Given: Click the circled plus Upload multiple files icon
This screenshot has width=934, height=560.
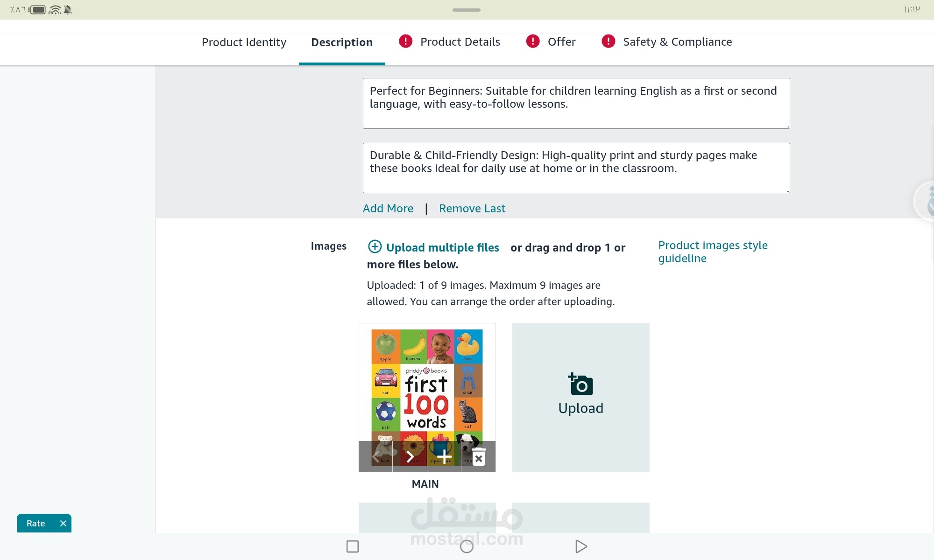Looking at the screenshot, I should point(375,246).
